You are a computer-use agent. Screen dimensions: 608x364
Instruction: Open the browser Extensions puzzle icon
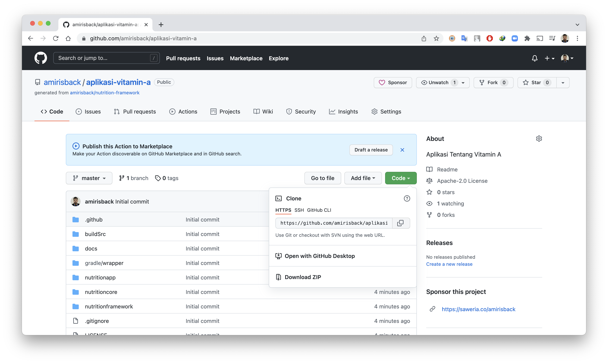(x=527, y=39)
